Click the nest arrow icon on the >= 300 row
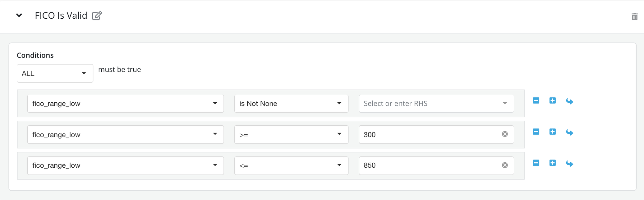This screenshot has height=200, width=644. click(x=569, y=133)
